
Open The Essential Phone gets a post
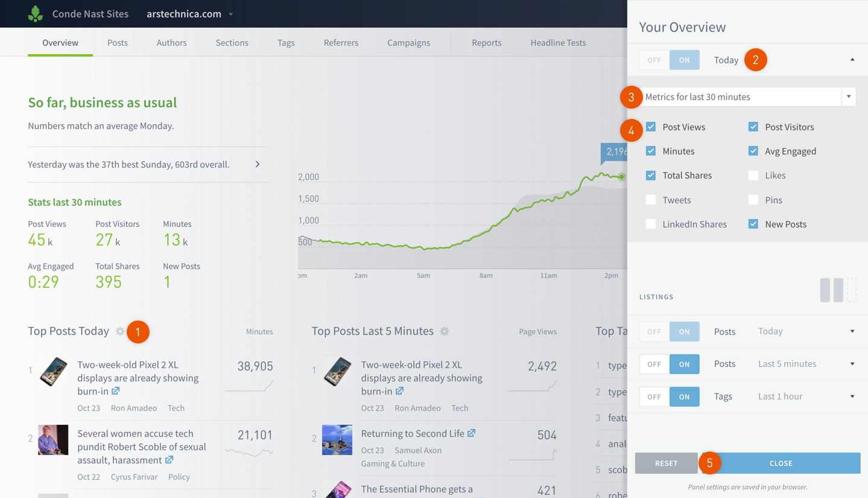(417, 489)
